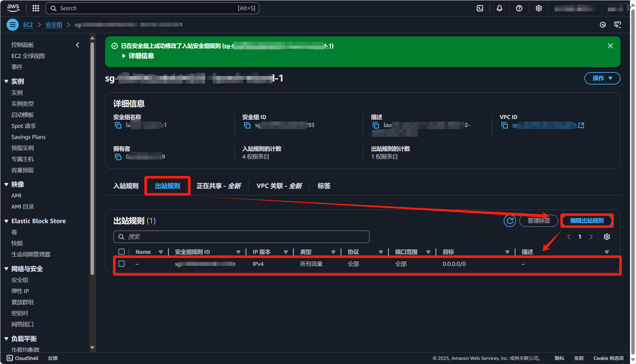636x364 pixels.
Task: Toggle the hamburger navigation menu
Action: pos(13,25)
